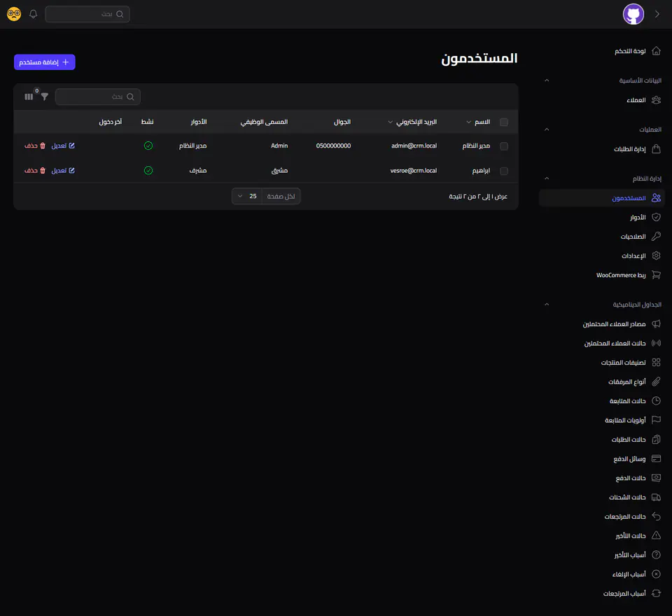The width and height of the screenshot is (672, 616).
Task: Click the email admin@crm.local cell
Action: 414,146
